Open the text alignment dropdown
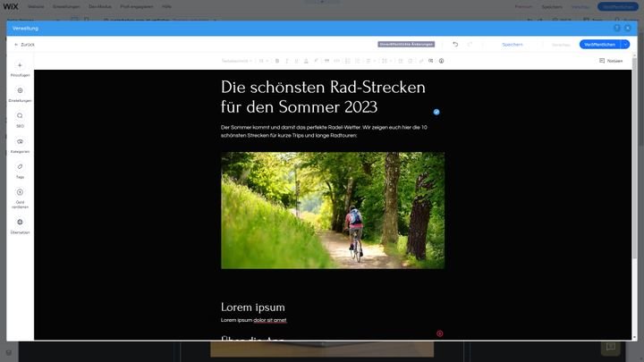 pyautogui.click(x=370, y=61)
